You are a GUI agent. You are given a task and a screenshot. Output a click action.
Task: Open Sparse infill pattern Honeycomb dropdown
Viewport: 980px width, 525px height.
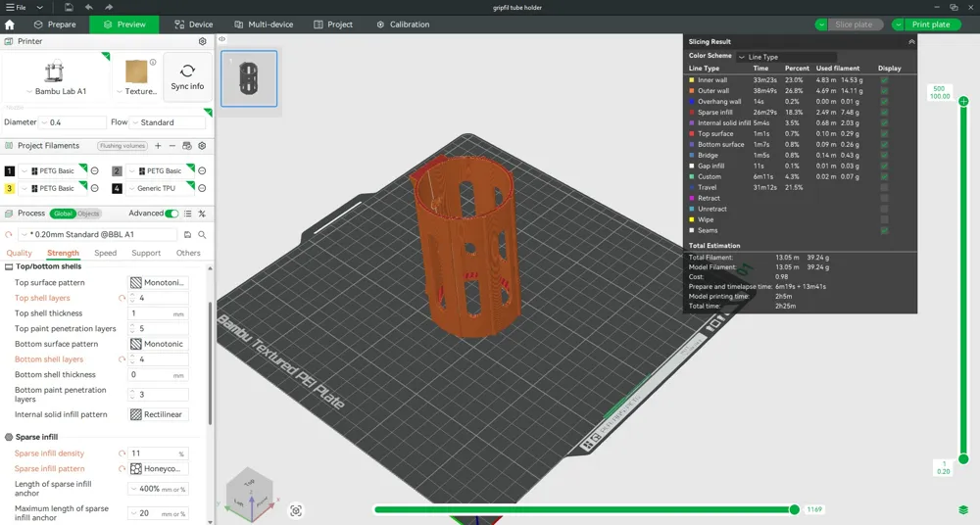pos(158,469)
